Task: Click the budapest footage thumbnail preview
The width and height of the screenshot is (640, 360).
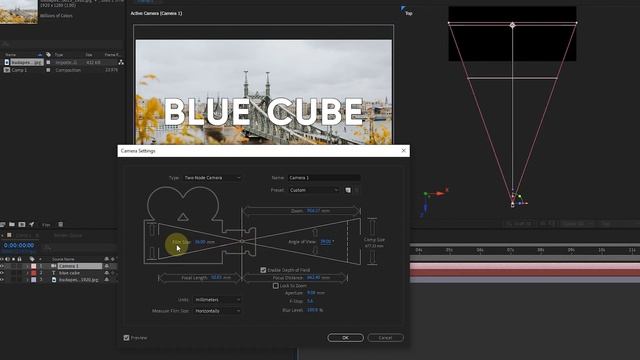Action: pos(19,11)
